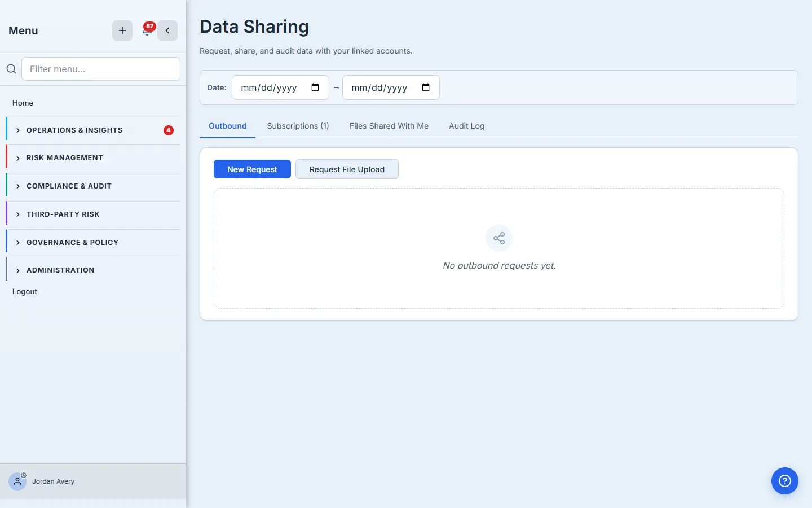Collapse the sidebar menu with the back chevron
This screenshot has width=812, height=508.
click(x=167, y=30)
